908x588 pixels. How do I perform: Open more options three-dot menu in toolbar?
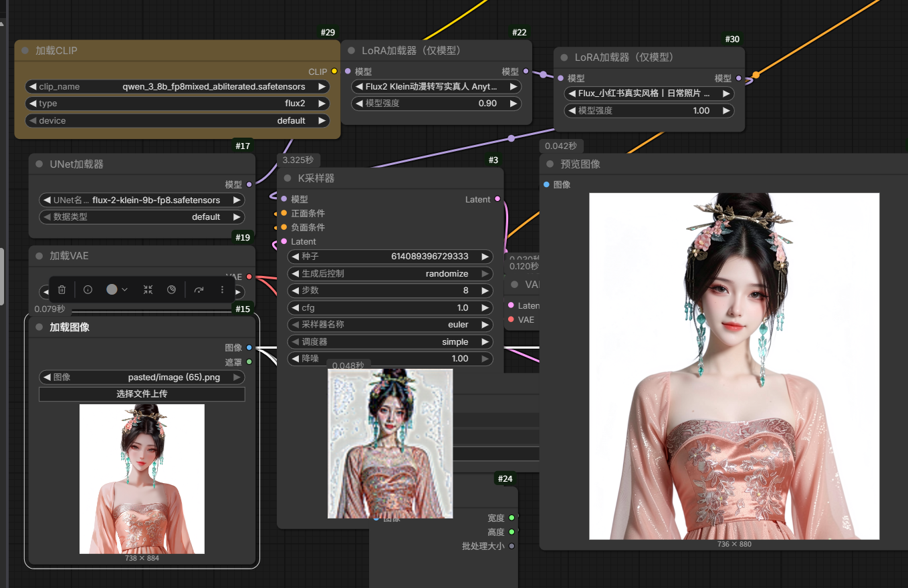pyautogui.click(x=223, y=289)
